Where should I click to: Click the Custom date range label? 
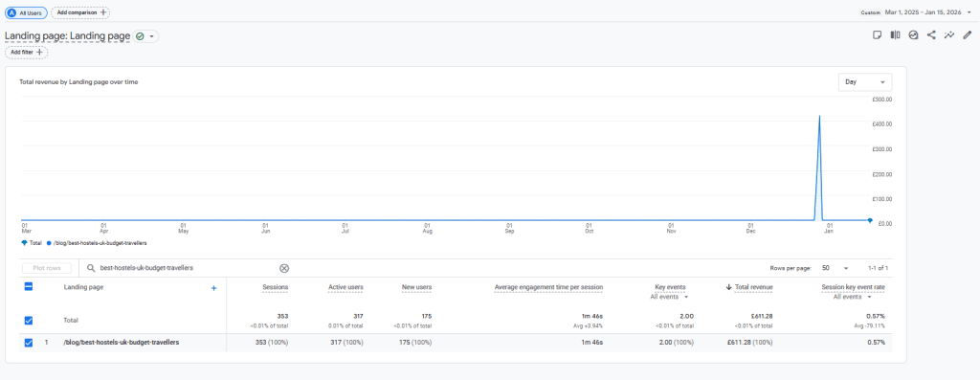[x=870, y=12]
